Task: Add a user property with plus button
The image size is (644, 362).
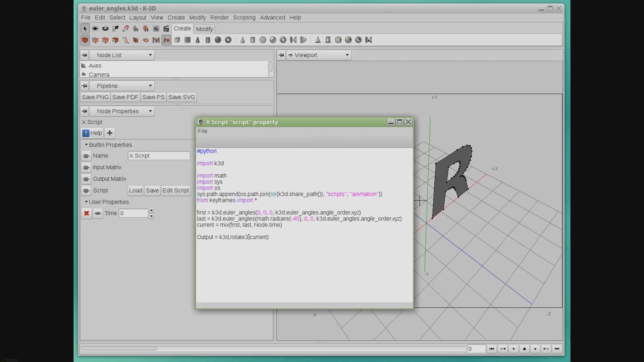Action: [110, 133]
